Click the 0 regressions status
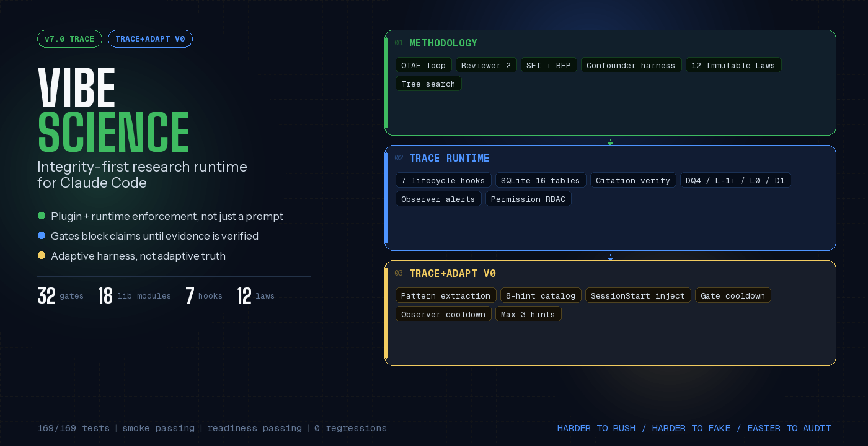The image size is (868, 446). pos(350,428)
